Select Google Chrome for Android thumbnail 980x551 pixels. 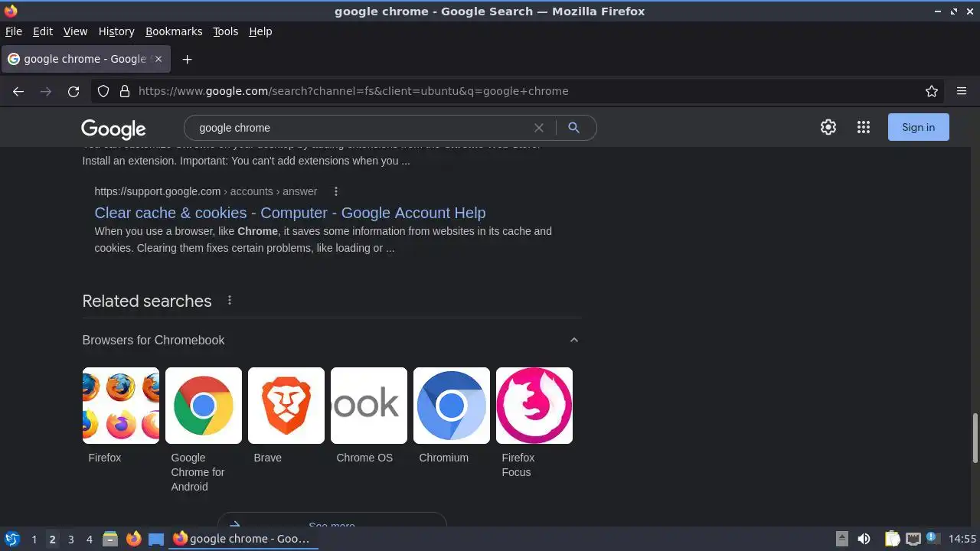click(x=204, y=406)
